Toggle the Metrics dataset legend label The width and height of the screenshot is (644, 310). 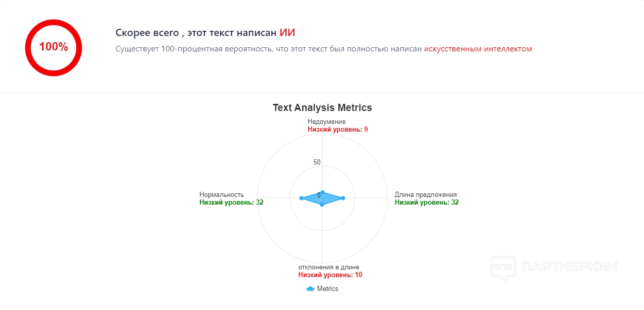pos(327,289)
